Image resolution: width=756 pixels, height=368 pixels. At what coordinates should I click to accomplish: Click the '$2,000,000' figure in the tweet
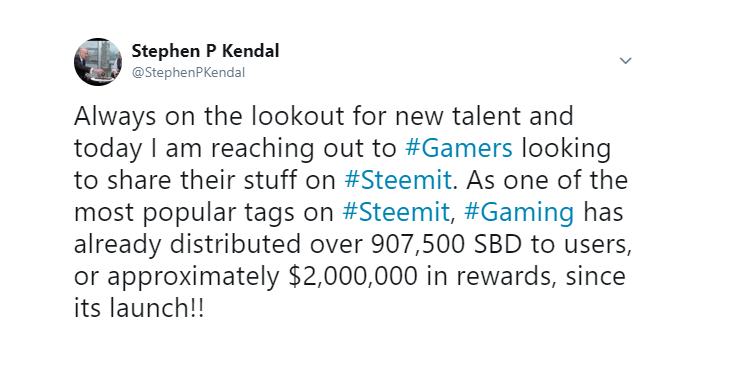point(352,277)
